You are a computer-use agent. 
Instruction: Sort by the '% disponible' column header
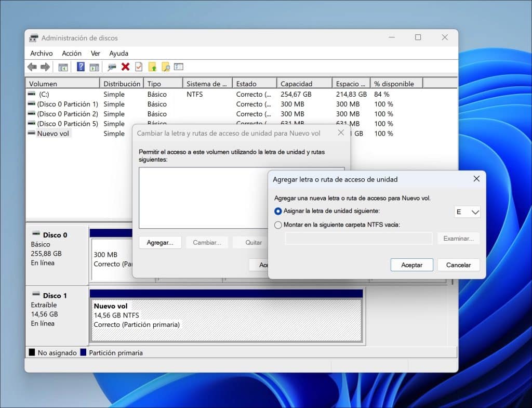[396, 84]
